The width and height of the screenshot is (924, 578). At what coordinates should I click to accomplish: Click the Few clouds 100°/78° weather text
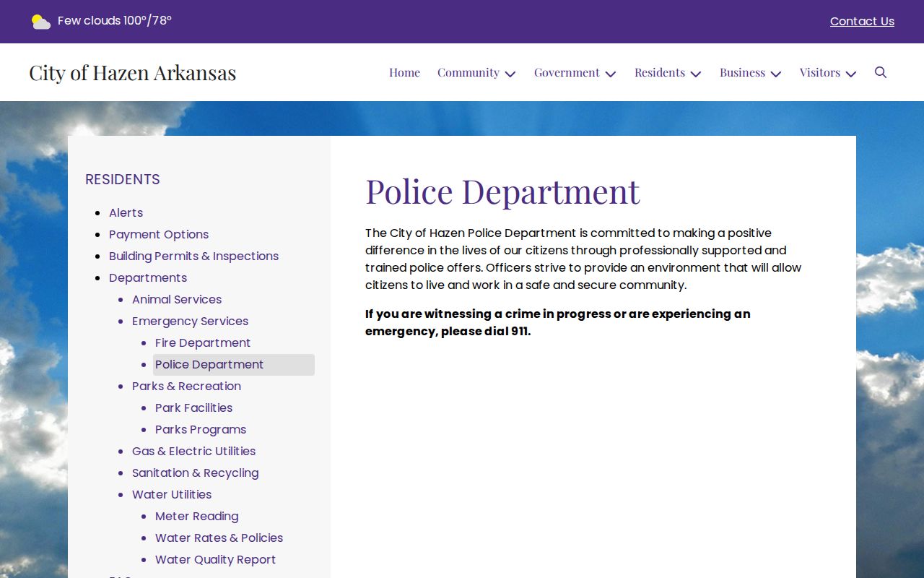click(115, 21)
